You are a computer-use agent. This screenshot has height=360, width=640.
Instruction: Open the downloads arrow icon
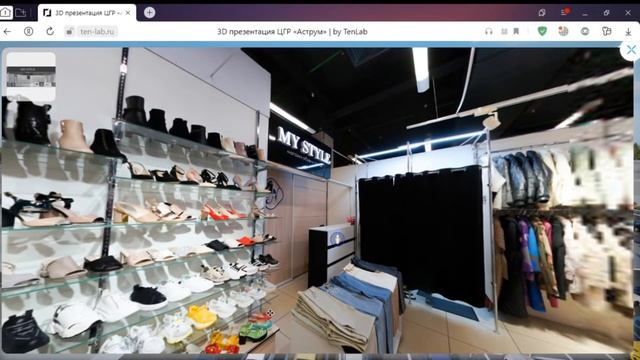tap(628, 32)
